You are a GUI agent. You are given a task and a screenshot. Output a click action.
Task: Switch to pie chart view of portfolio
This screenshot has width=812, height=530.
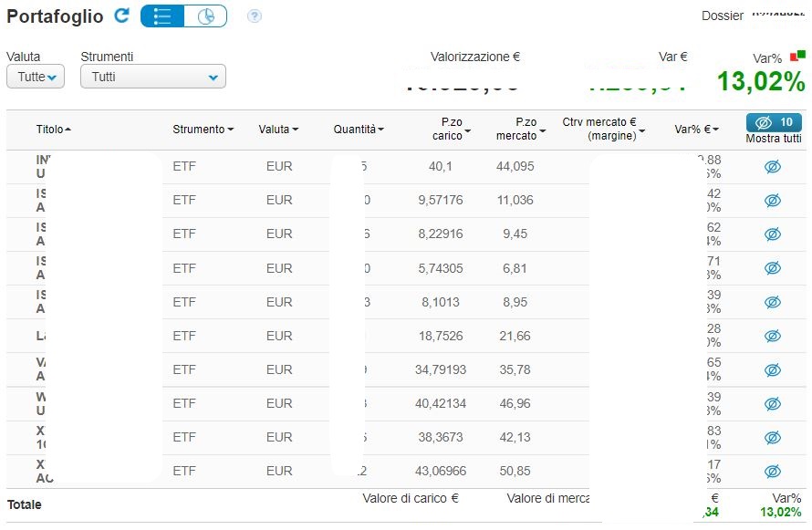coord(205,16)
